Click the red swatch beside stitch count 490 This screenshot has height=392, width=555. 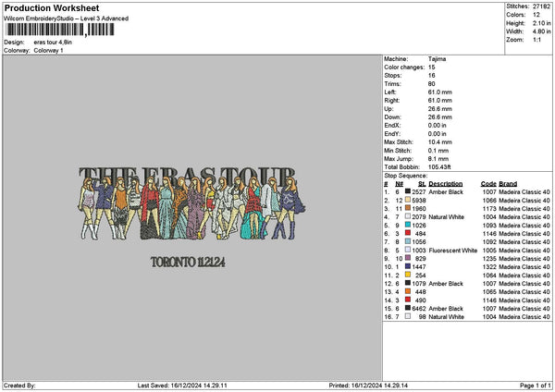pos(408,300)
